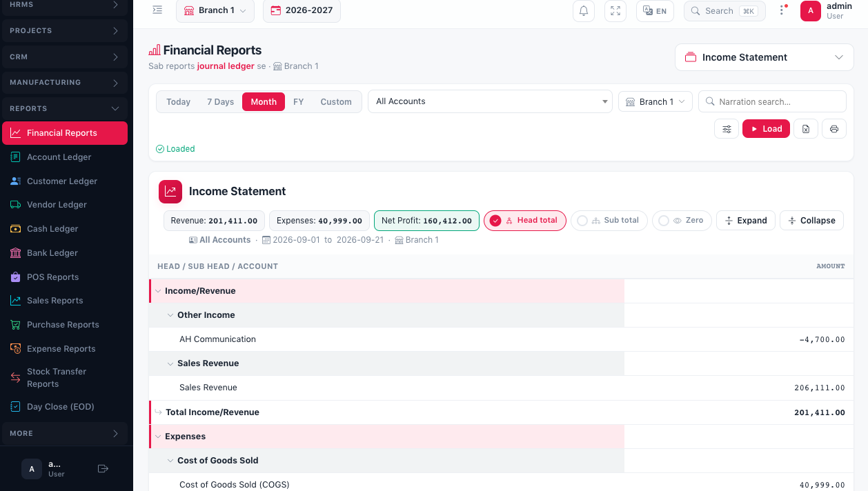The image size is (868, 491).
Task: Collapse REPORTS sidebar section
Action: pyautogui.click(x=65, y=109)
